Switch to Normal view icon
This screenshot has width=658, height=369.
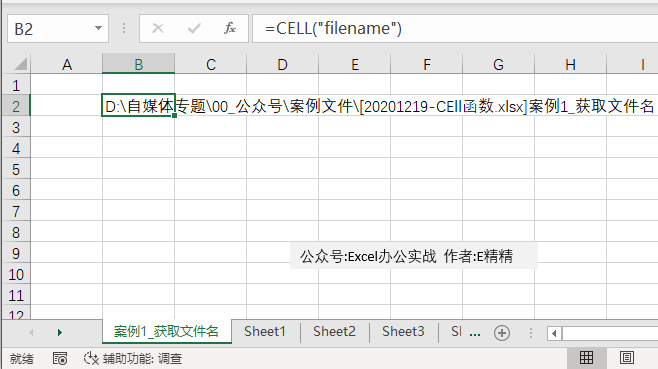click(x=586, y=358)
